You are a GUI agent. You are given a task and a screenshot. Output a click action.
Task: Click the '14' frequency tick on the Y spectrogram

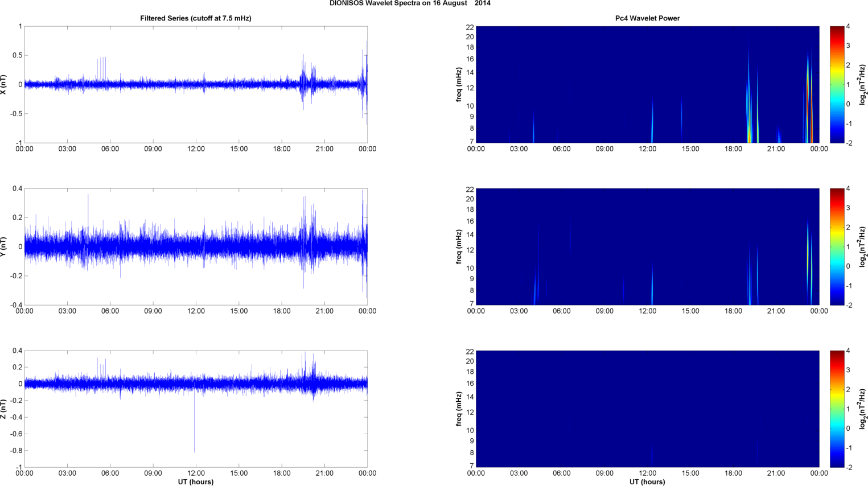click(x=470, y=235)
